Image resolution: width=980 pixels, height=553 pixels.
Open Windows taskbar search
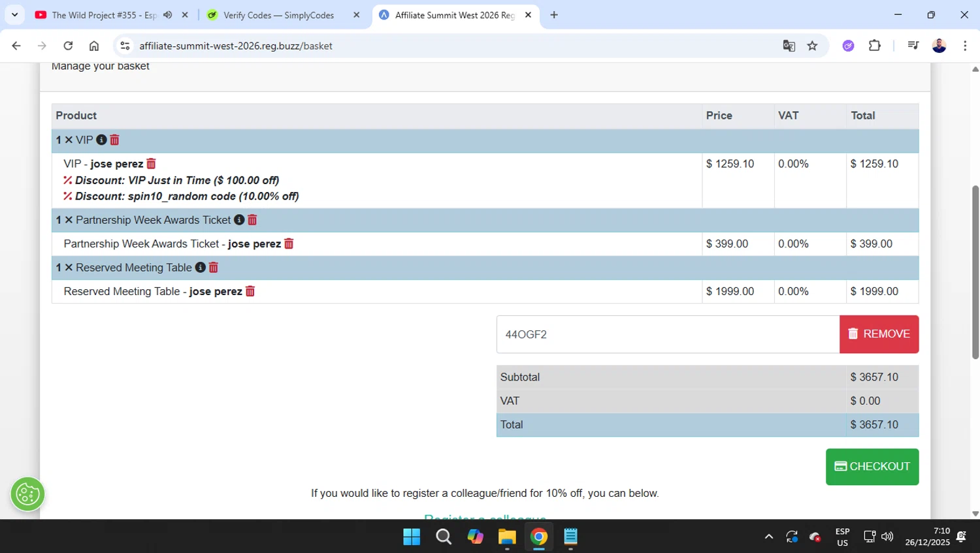[444, 537]
